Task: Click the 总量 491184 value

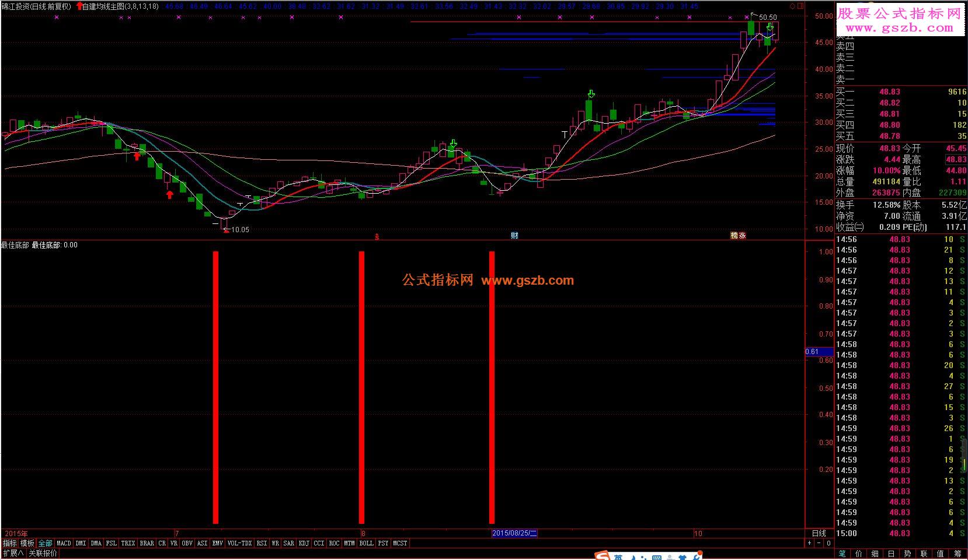Action: (x=886, y=181)
